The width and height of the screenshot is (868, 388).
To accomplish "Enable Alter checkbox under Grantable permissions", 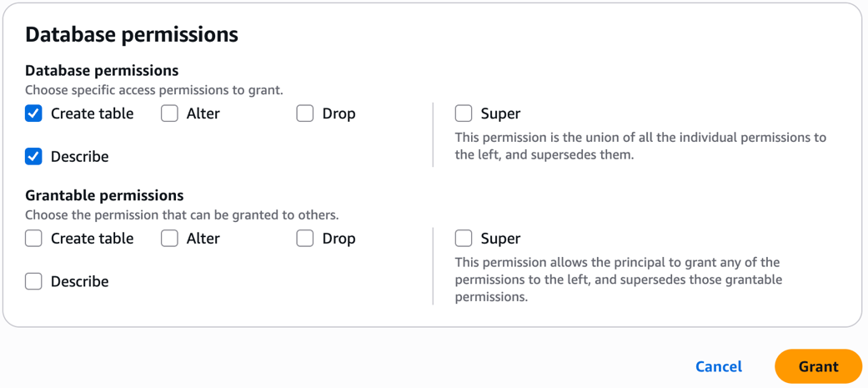I will click(x=169, y=239).
